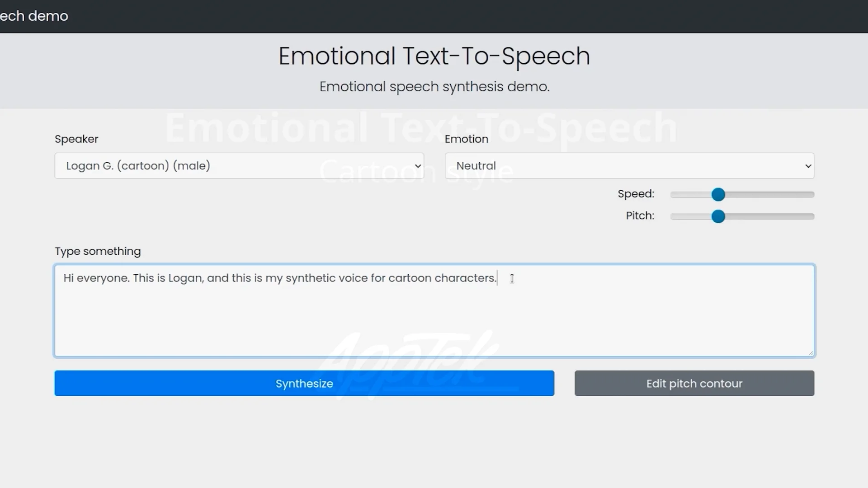The width and height of the screenshot is (868, 488).
Task: Expand the Emotion list using its arrow
Action: (809, 166)
